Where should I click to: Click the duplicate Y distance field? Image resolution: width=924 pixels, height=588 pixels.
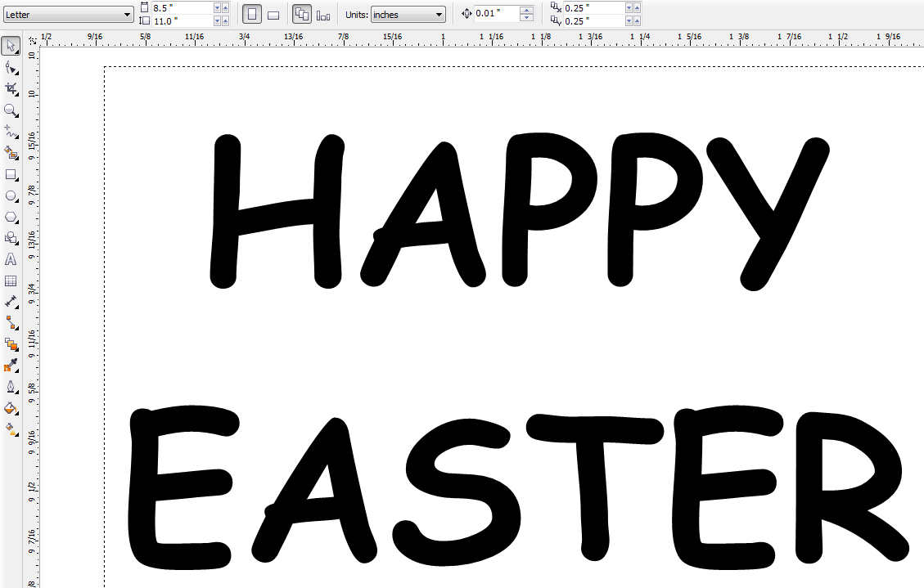(593, 20)
